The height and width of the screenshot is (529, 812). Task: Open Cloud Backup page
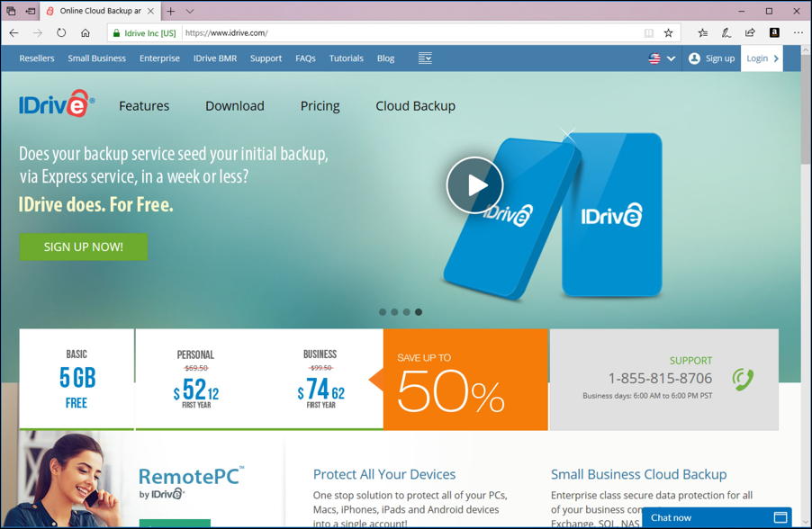point(415,106)
